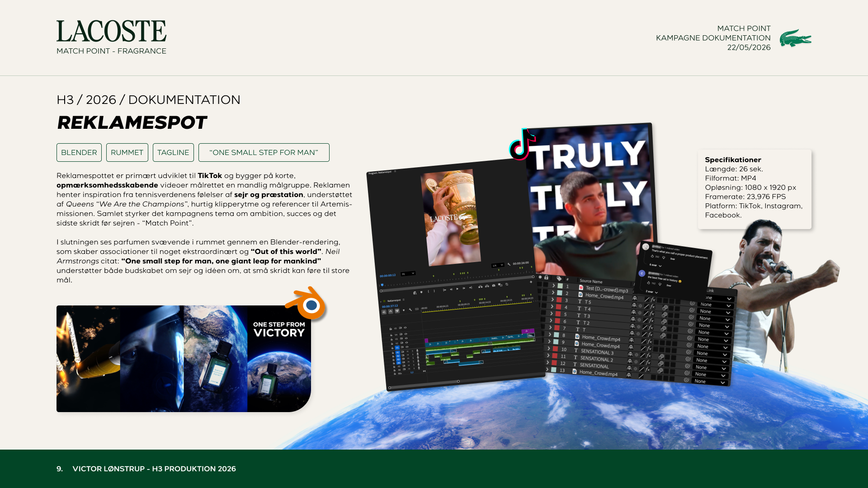Image resolution: width=868 pixels, height=488 pixels.
Task: Click the blue 00:00:37:12 timeline timecode
Action: pos(390,306)
